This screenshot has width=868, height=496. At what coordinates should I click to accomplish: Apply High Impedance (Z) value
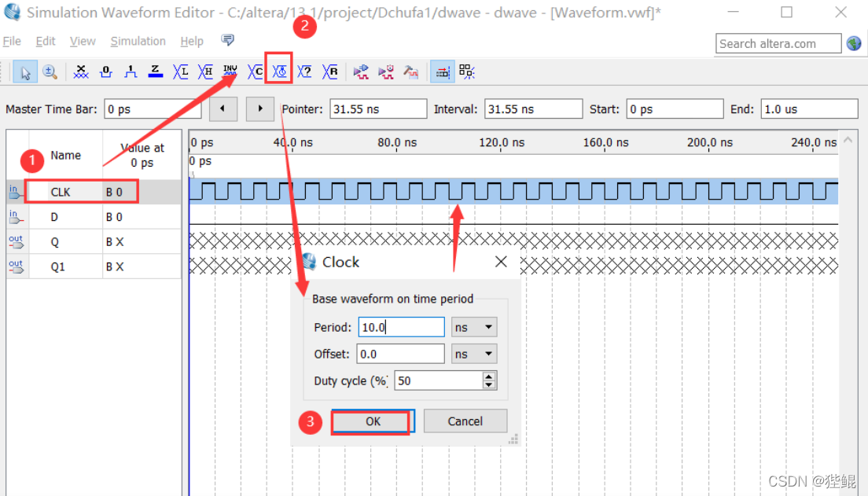pyautogui.click(x=156, y=72)
